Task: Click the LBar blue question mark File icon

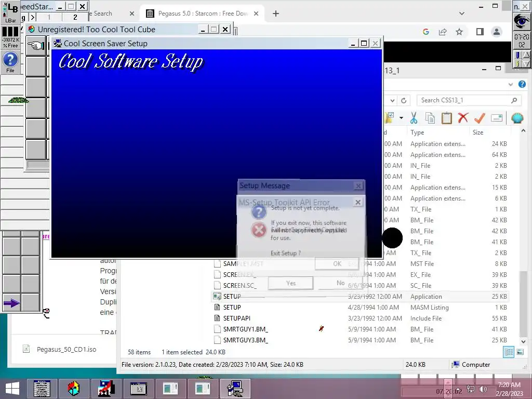Action: [x=10, y=62]
